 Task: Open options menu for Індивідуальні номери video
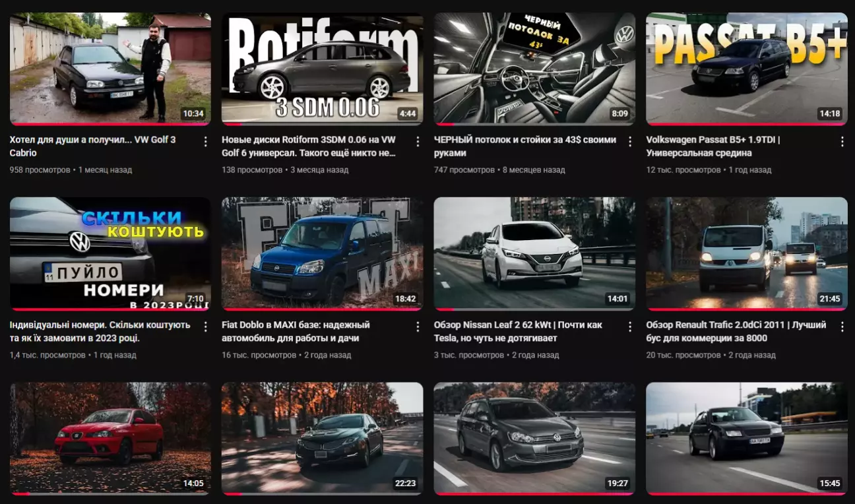coord(206,327)
